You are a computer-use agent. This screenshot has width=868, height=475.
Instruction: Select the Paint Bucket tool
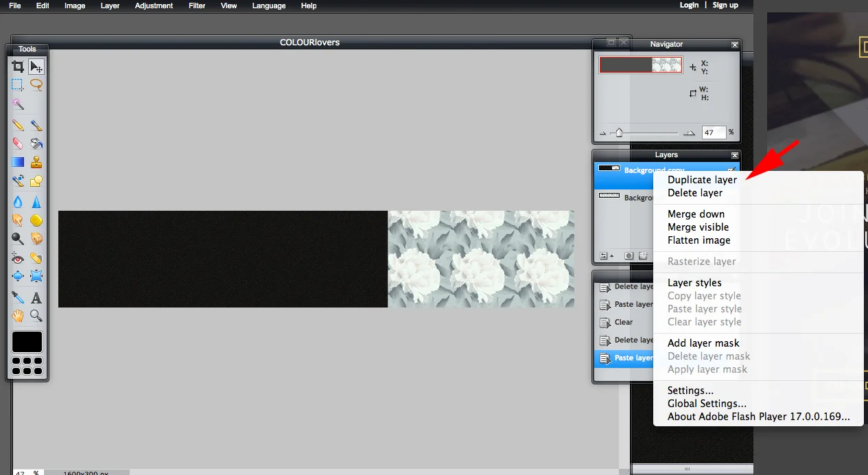[36, 143]
